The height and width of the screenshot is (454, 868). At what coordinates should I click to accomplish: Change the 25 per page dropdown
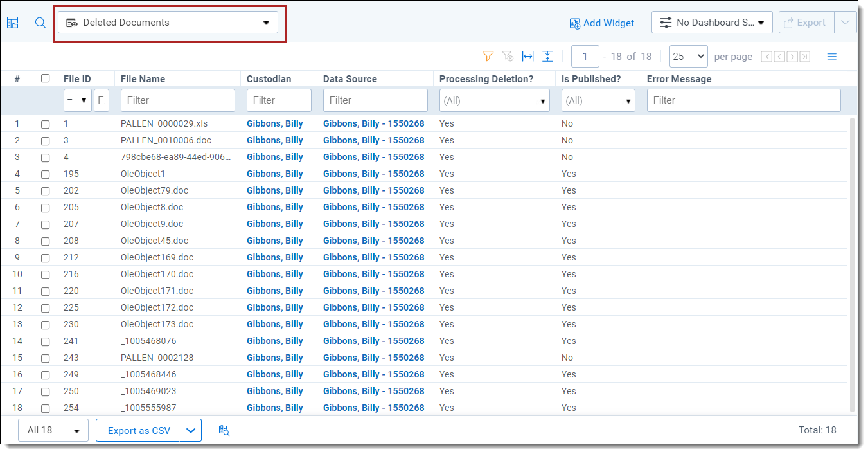click(688, 57)
